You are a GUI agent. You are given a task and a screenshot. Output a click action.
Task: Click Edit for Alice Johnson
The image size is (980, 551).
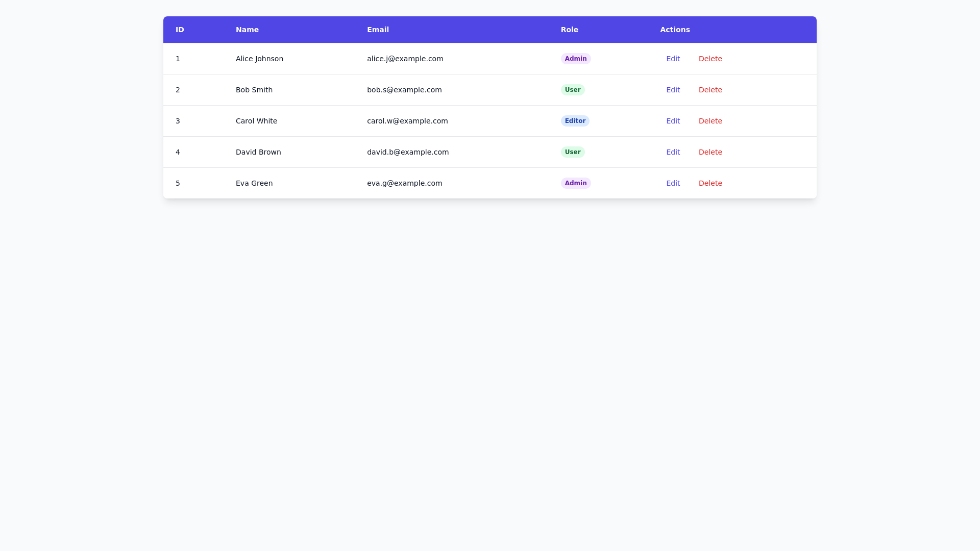coord(673,59)
